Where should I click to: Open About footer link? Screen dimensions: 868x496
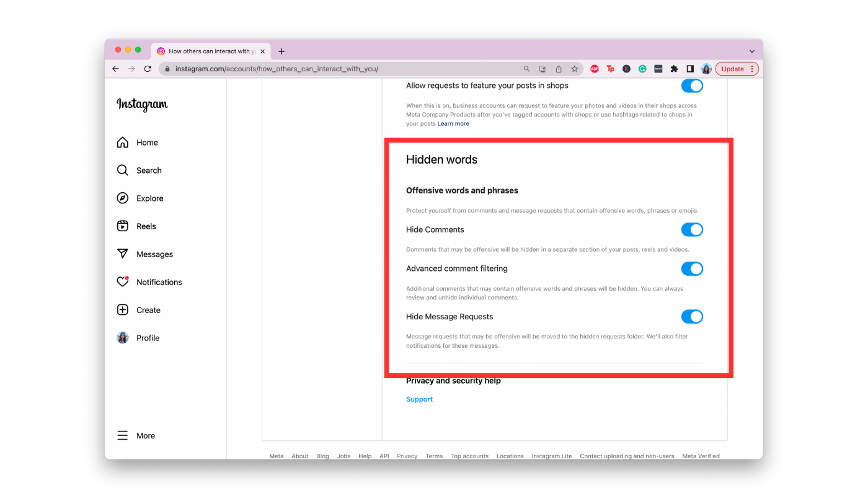pos(300,456)
